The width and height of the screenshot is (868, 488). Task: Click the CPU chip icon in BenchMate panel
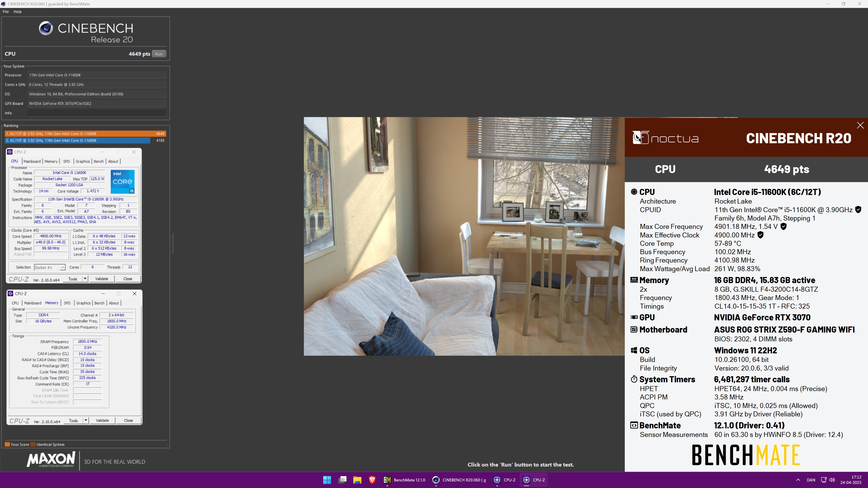[634, 192]
